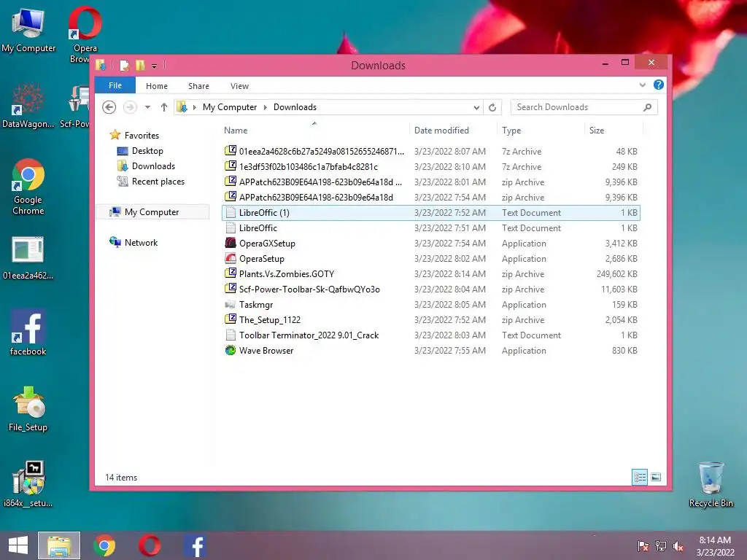Expand the breadcrumb arrow after My Computer
Screen dimensions: 747x560
pyautogui.click(x=266, y=108)
